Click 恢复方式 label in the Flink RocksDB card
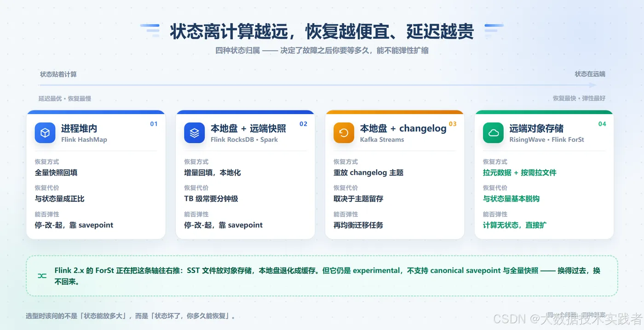Viewport: 644px width, 330px height. click(x=196, y=162)
